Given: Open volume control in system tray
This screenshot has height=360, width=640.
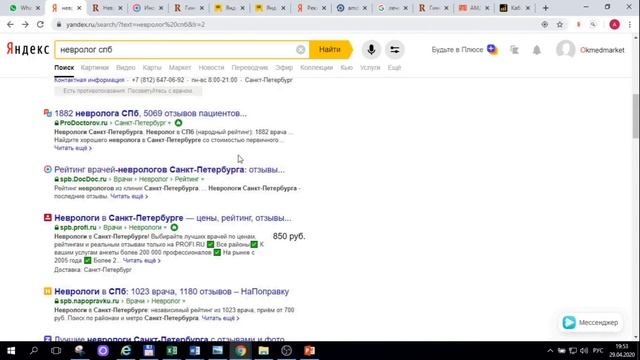Looking at the screenshot, I should point(584,351).
